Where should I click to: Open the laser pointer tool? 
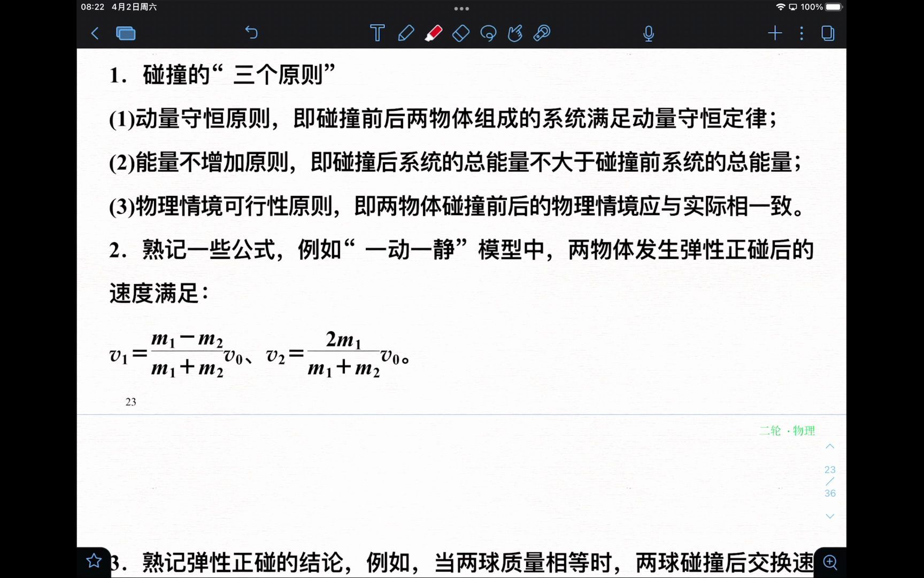(541, 33)
